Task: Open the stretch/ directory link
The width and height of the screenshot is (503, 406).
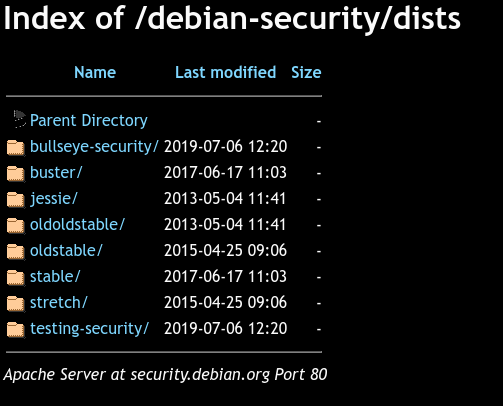Action: point(59,302)
